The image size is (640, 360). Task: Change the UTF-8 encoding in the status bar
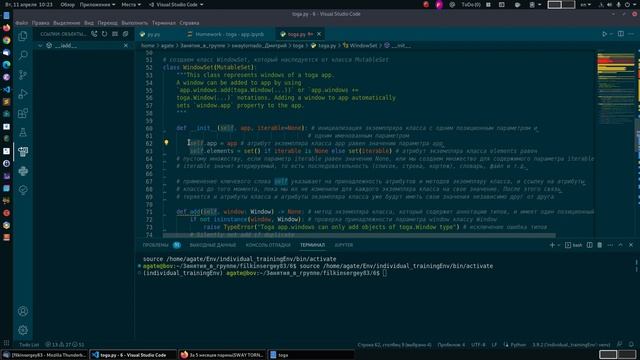coord(478,345)
